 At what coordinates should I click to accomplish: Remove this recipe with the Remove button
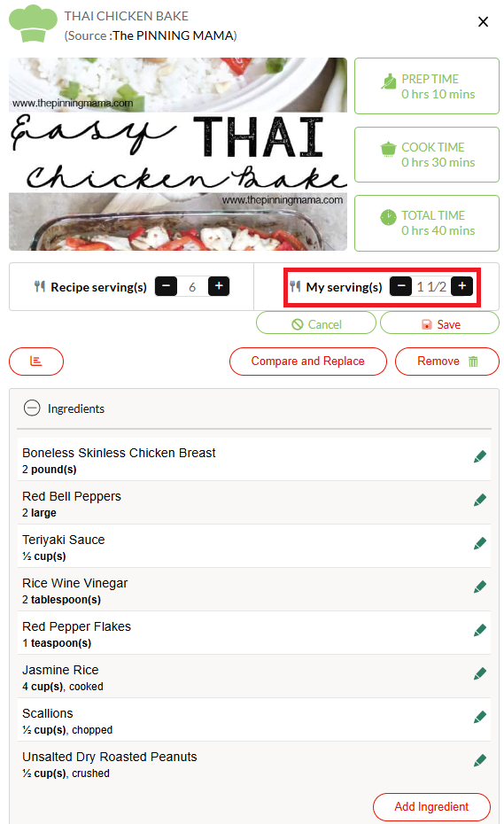[447, 361]
